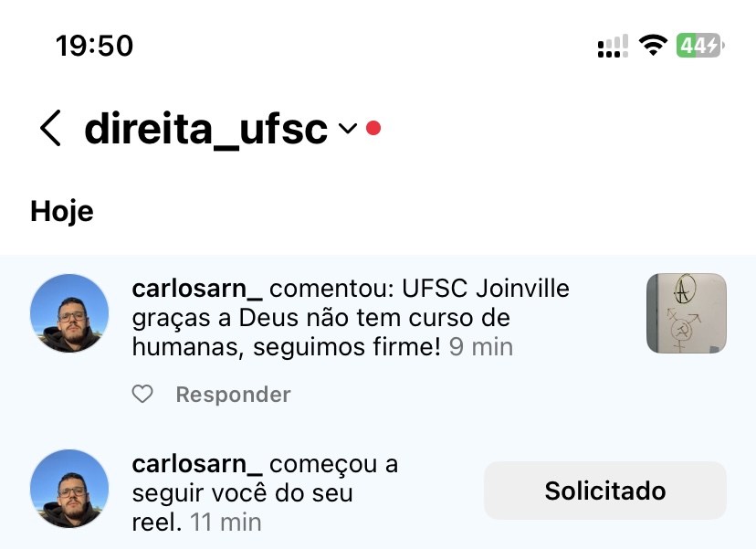
Task: Open the UFSC Joinville comment text
Action: click(x=347, y=319)
